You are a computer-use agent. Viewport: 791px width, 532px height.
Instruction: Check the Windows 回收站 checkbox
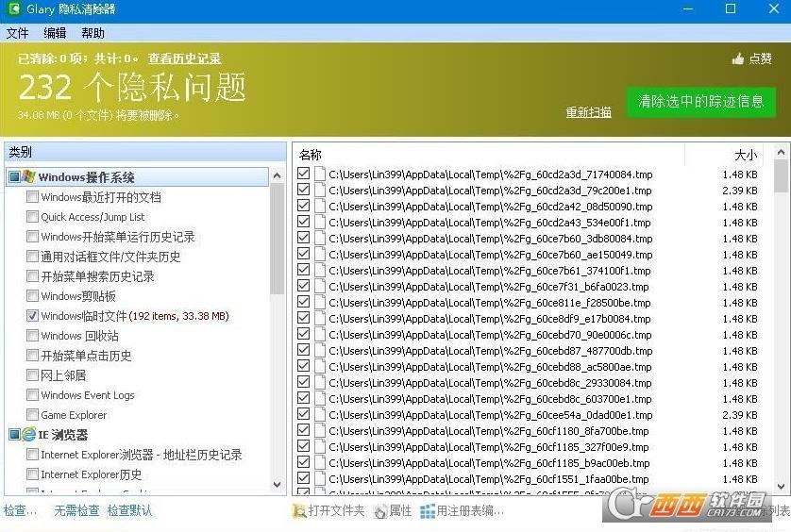(x=32, y=336)
